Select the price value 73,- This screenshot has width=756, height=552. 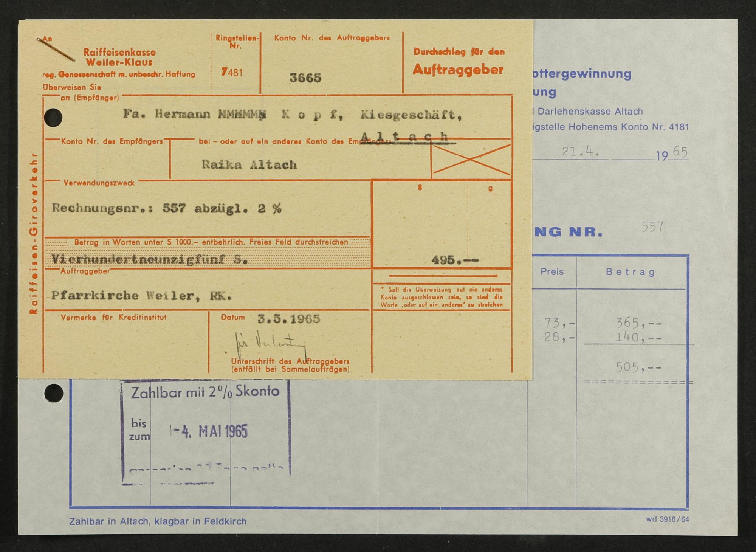[x=560, y=323]
